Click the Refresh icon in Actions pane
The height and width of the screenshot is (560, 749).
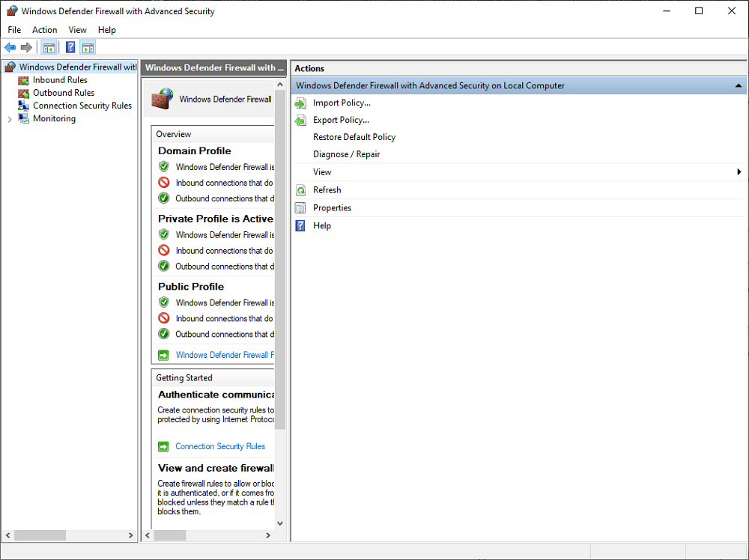pos(300,190)
